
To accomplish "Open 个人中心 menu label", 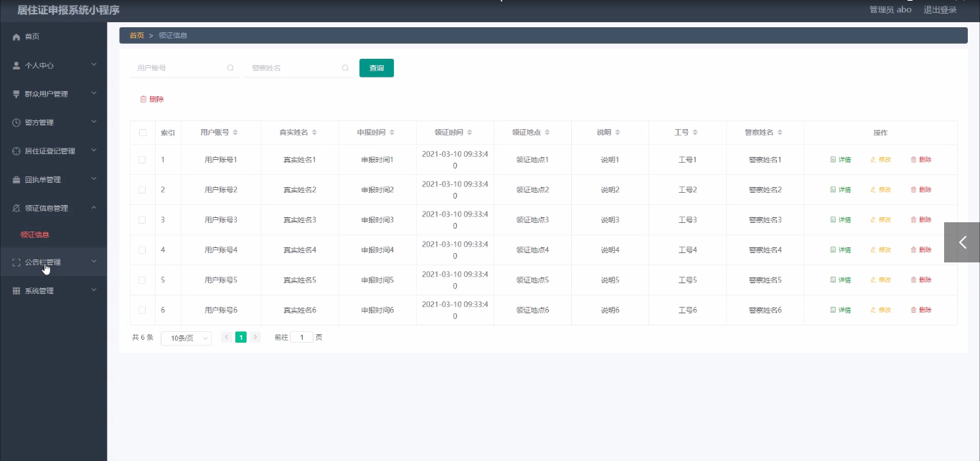I will point(39,65).
